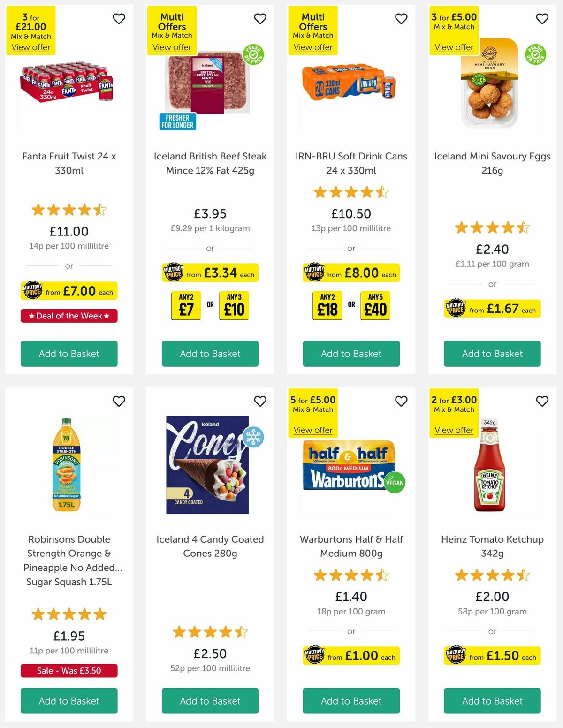Click the heart icon on Fanta Fruit Twist
This screenshot has height=728, width=563.
click(119, 19)
